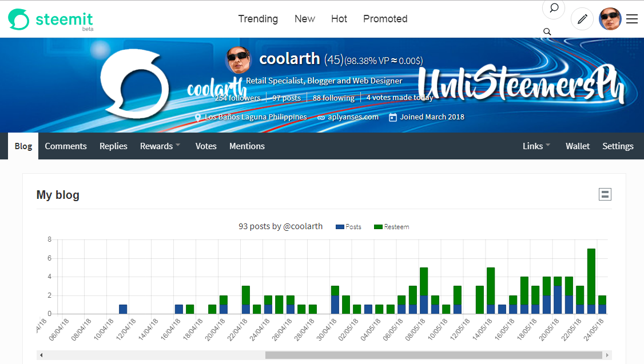Toggle Resteem series in chart legend
The image size is (644, 364).
391,227
